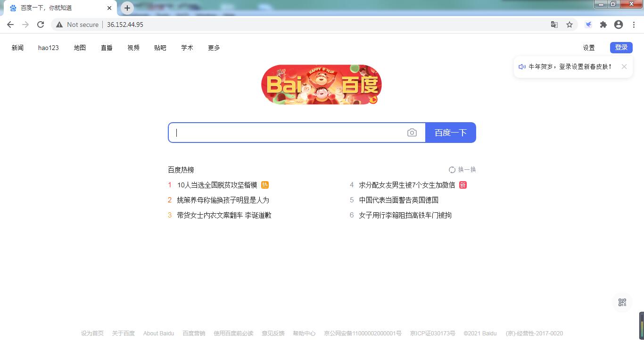644x342 pixels.
Task: Click the 关于百度 footer link
Action: pos(124,334)
